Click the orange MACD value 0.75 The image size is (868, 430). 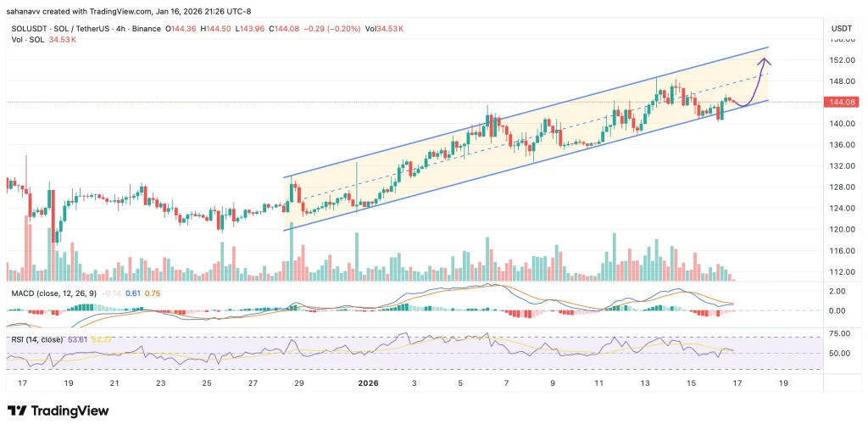tap(153, 293)
